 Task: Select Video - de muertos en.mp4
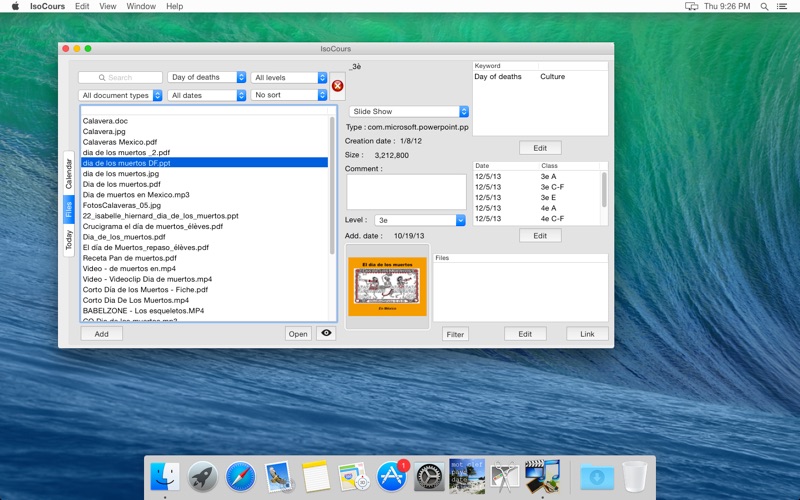[205, 268]
